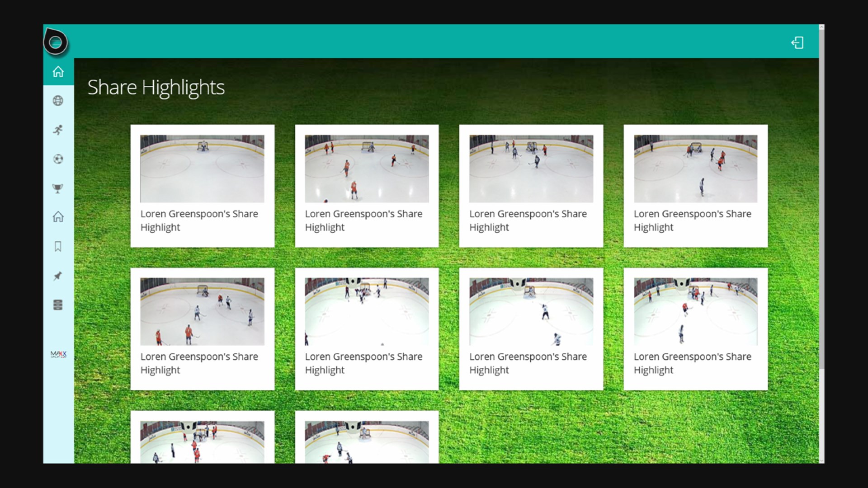Click the second house icon in sidebar
Image resolution: width=868 pixels, height=488 pixels.
(58, 217)
